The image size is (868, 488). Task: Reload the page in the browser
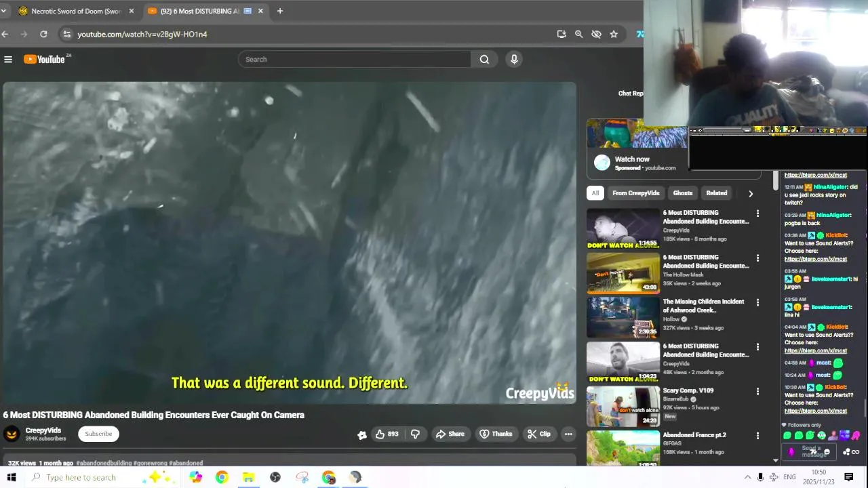(43, 34)
